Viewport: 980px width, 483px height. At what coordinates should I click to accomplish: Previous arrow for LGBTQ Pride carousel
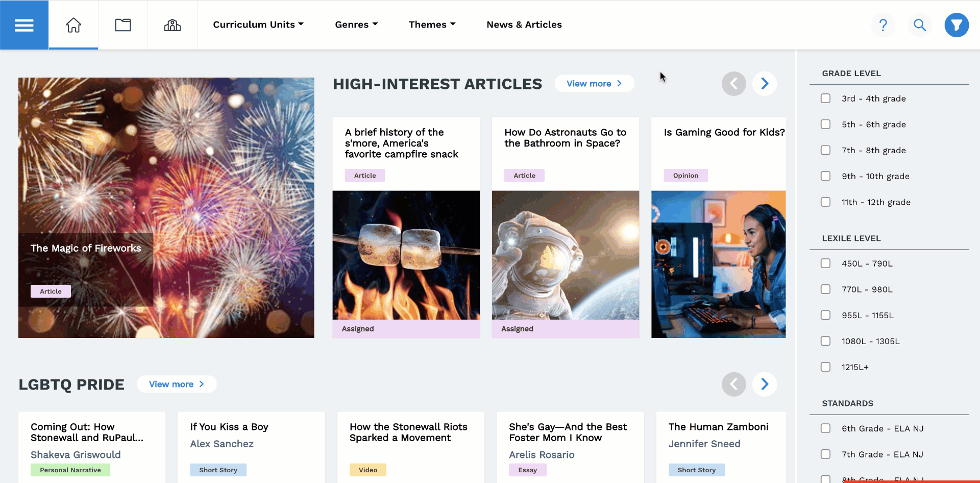point(734,384)
